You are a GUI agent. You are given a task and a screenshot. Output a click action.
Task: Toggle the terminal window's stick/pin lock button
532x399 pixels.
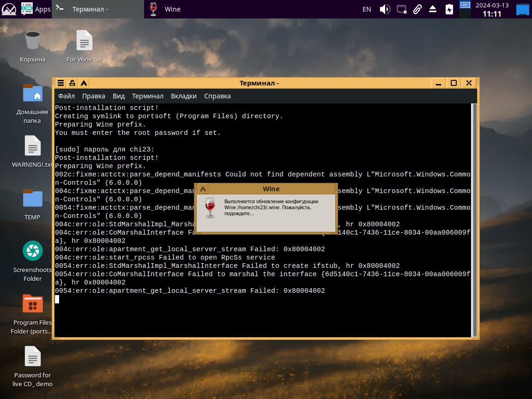point(72,83)
